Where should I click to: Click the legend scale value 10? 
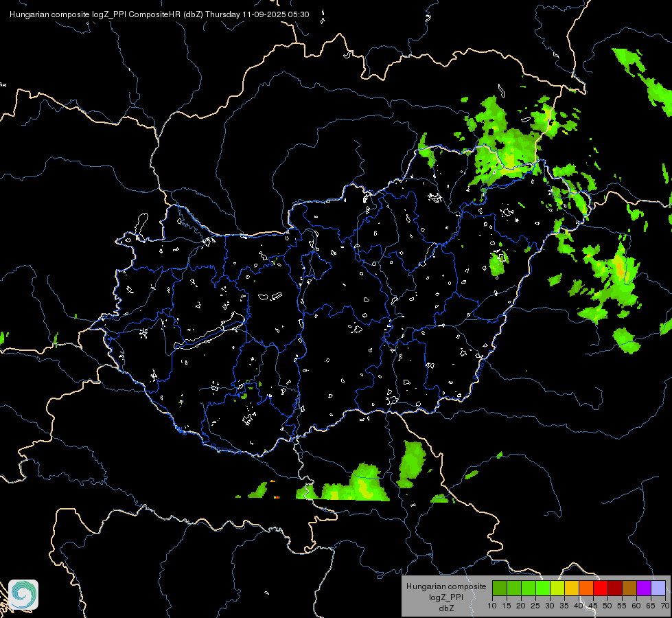pyautogui.click(x=492, y=606)
